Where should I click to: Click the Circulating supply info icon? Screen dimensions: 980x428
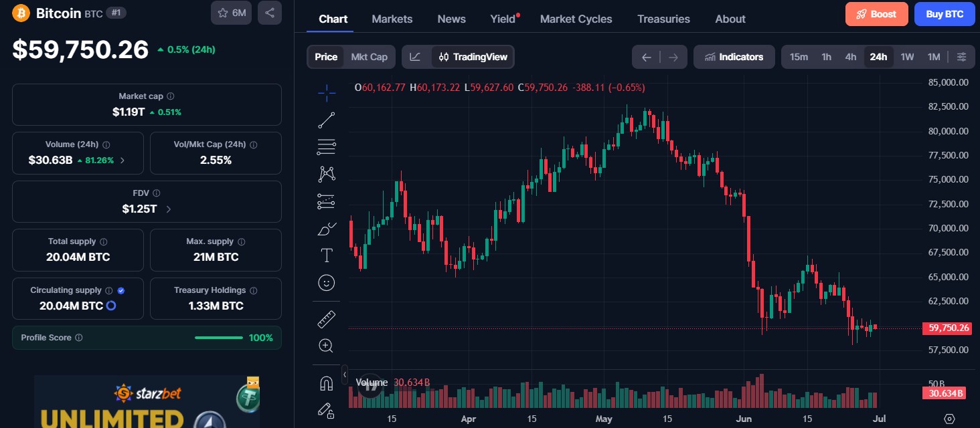tap(109, 290)
